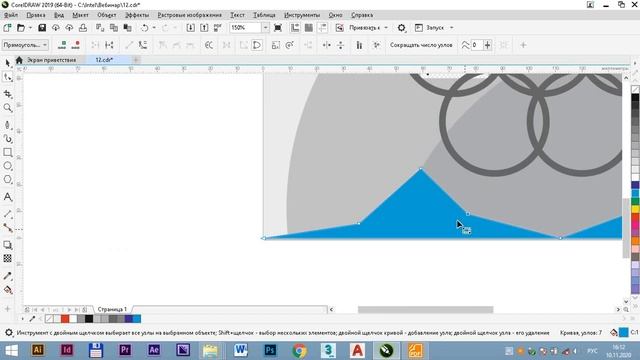Add nodes button in property bar
This screenshot has width=640, height=360.
[62, 45]
